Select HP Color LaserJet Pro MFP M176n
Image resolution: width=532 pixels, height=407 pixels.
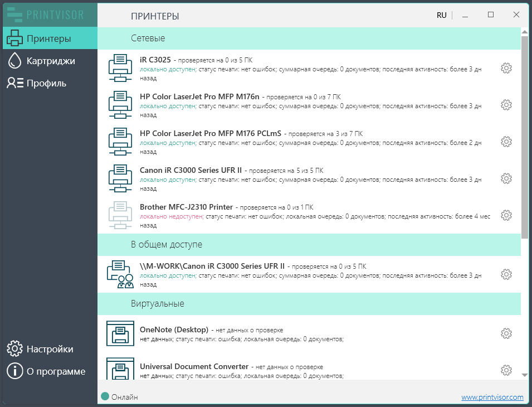point(199,97)
